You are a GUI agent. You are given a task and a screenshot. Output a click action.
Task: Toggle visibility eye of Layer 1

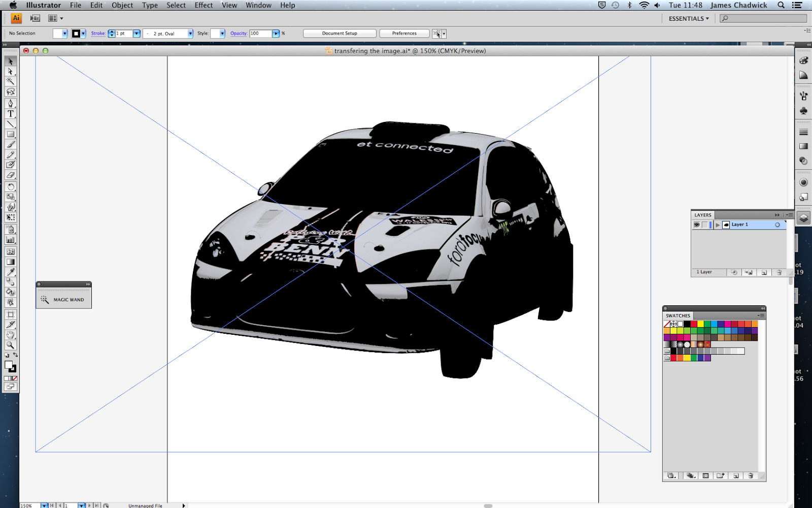click(697, 225)
